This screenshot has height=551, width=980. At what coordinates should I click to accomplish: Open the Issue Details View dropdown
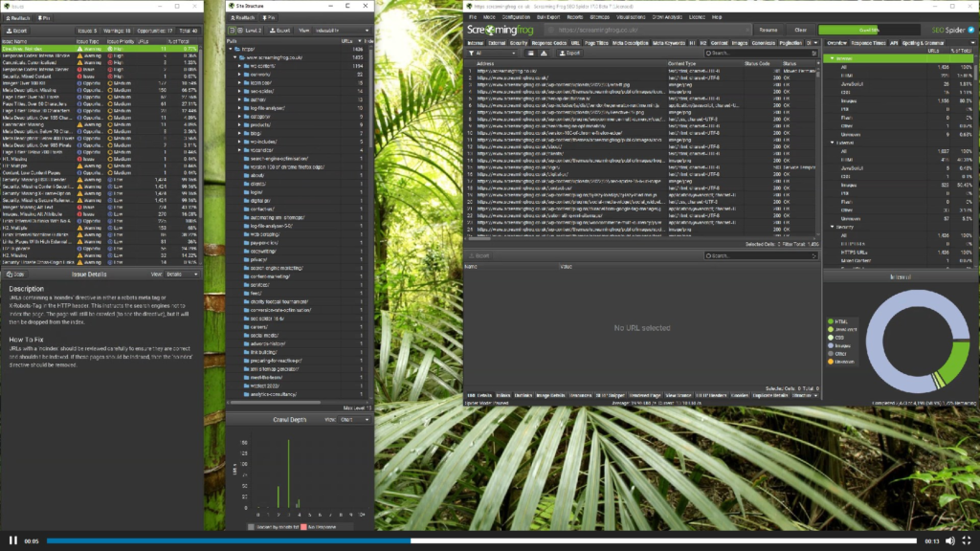coord(182,275)
